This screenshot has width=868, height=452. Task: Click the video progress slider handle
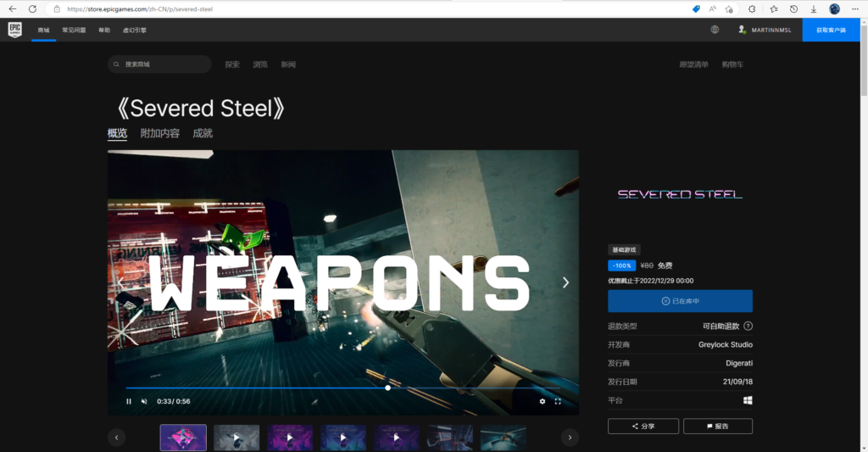(387, 388)
